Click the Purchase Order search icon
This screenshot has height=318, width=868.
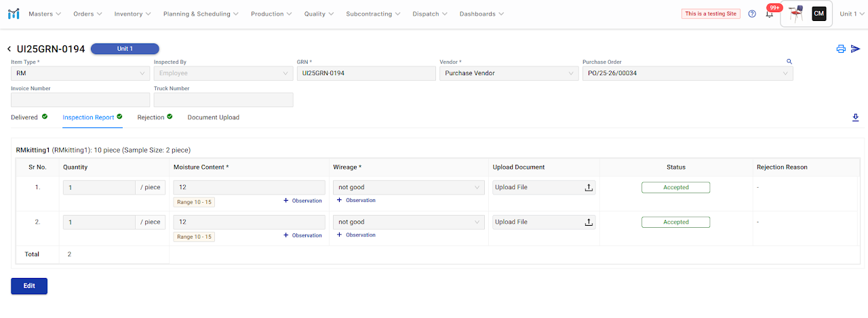pos(789,62)
